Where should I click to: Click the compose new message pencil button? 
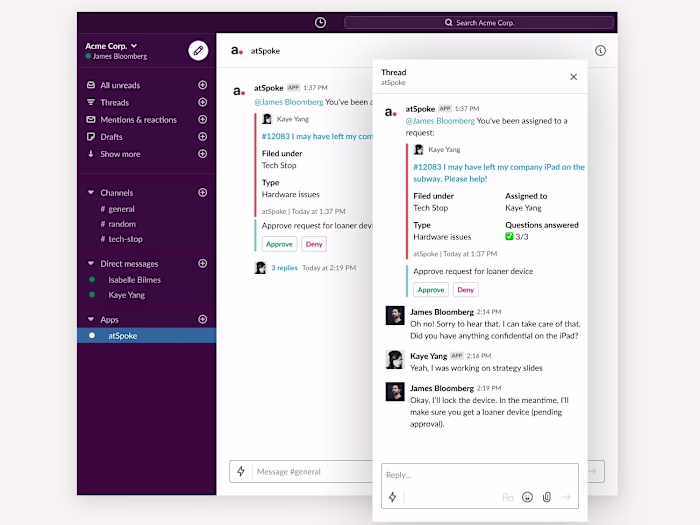pos(198,50)
